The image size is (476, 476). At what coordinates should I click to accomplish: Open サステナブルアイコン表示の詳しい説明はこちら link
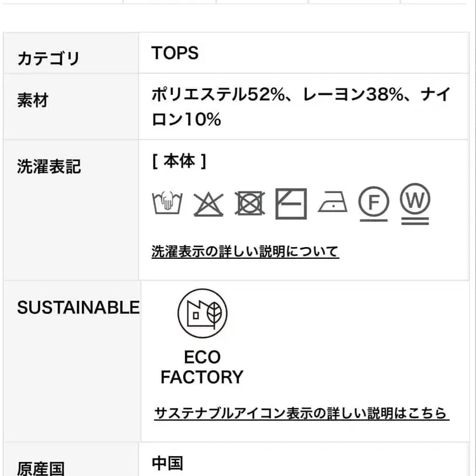coord(302,413)
